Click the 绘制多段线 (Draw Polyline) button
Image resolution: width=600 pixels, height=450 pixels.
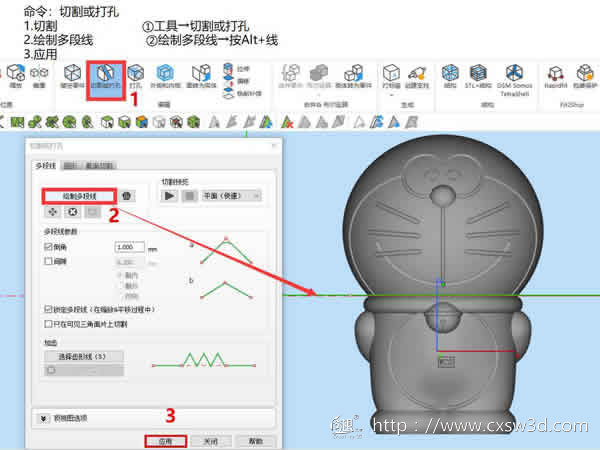(79, 196)
